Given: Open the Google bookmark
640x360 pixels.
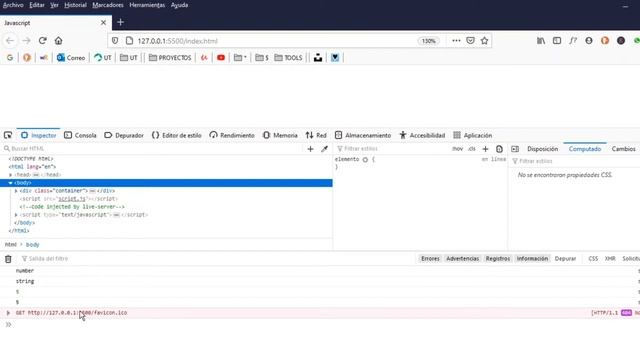Looking at the screenshot, I should [x=10, y=58].
